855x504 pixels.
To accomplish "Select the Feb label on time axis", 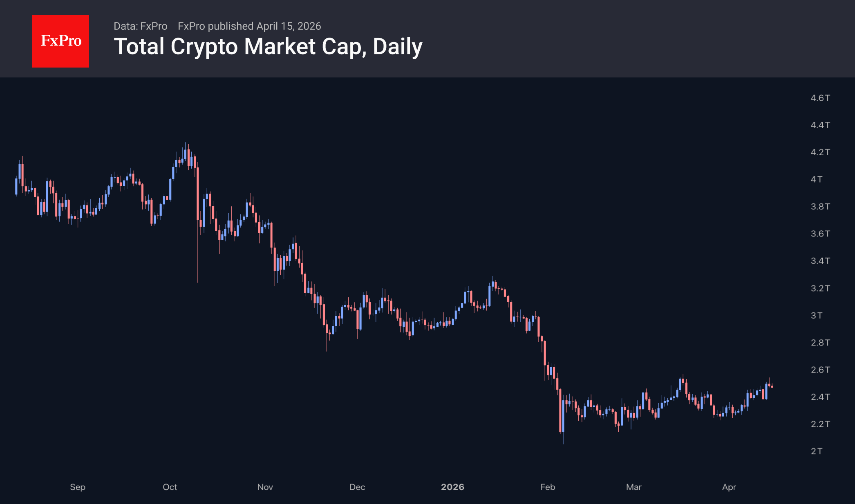I will click(x=548, y=487).
